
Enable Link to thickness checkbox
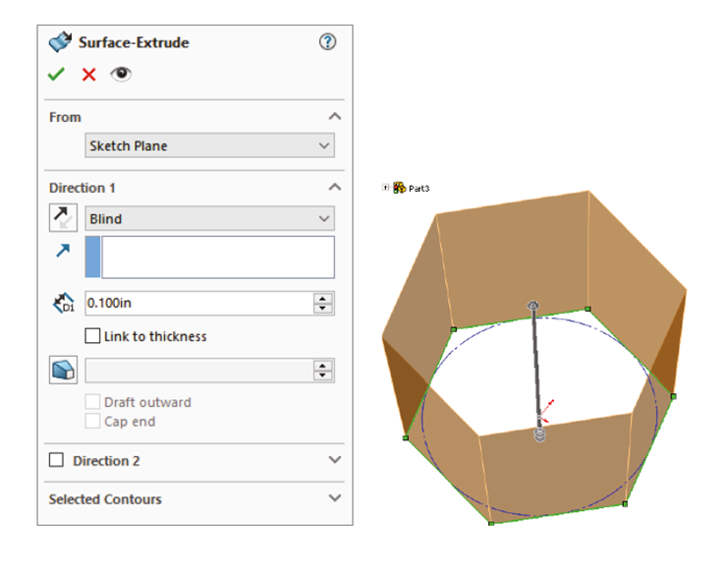click(92, 335)
